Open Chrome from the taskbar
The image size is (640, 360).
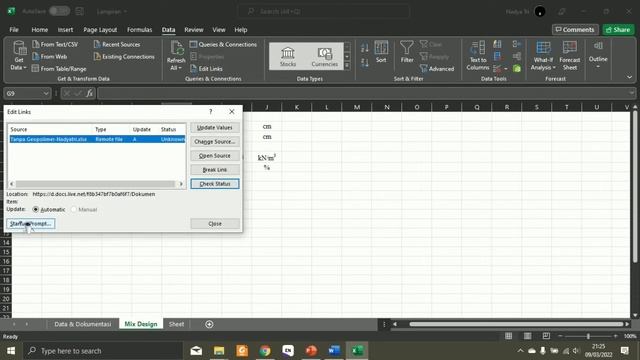(265, 351)
